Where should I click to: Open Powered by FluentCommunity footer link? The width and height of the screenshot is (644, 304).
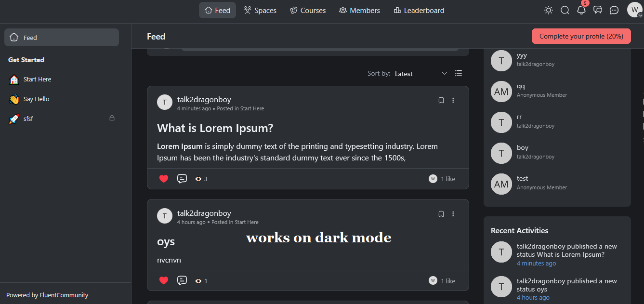(x=47, y=295)
